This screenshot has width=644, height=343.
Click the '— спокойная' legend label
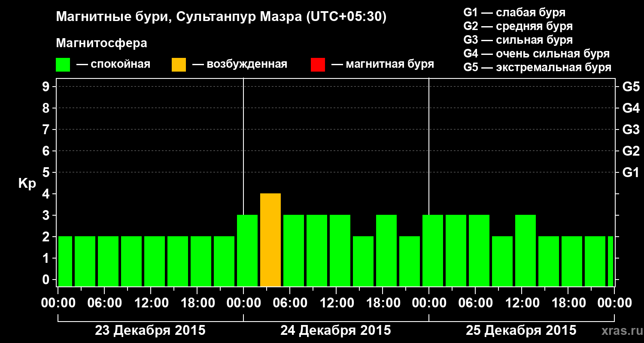(113, 64)
